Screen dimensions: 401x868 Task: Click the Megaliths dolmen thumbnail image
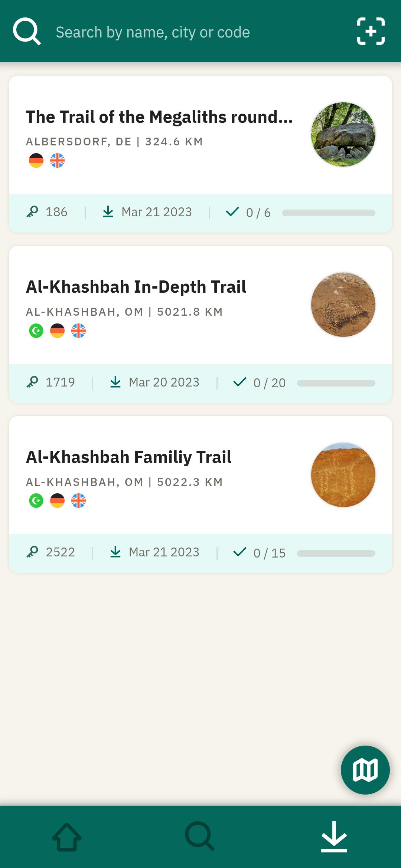tap(343, 134)
